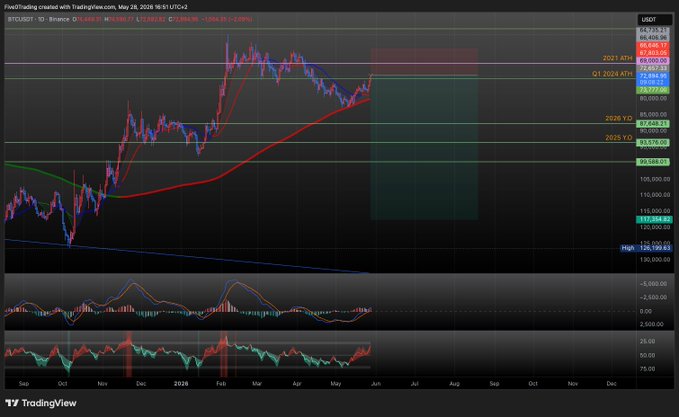Click the 117,354.82 target price tag
The width and height of the screenshot is (679, 417).
pos(654,220)
